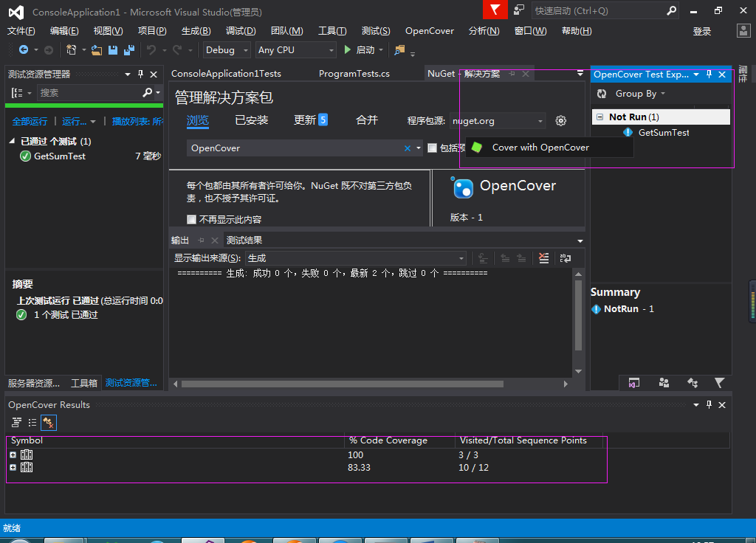Click the Team Explorer people icon
Viewport: 756px width, 543px height.
[664, 383]
